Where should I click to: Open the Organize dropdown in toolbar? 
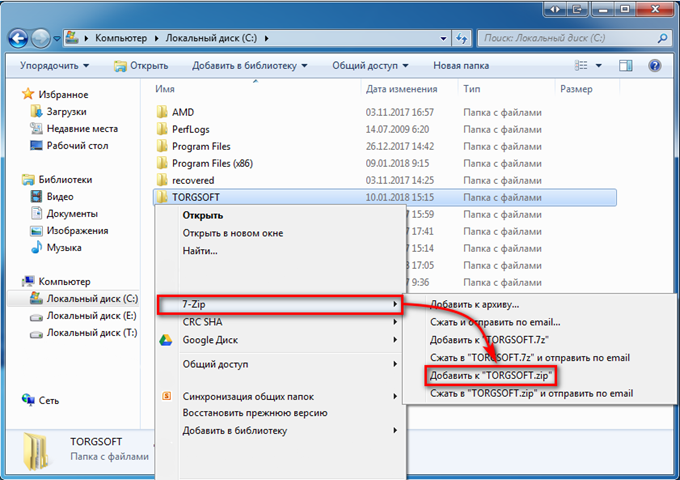(52, 66)
